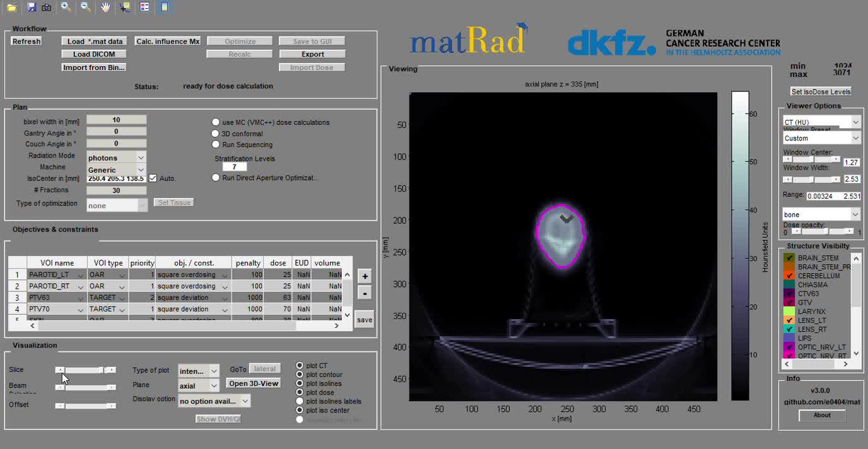This screenshot has width=868, height=449.
Task: Open the 3D-View window
Action: click(253, 383)
